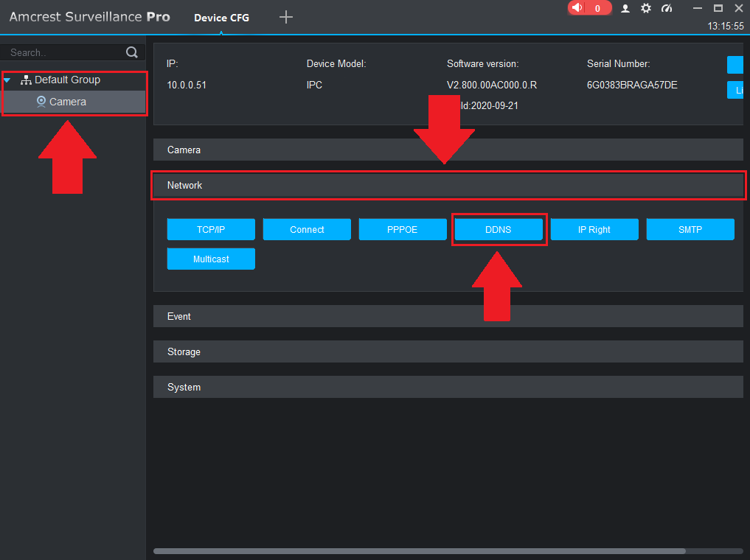Click the Default Group network icon

(x=26, y=80)
